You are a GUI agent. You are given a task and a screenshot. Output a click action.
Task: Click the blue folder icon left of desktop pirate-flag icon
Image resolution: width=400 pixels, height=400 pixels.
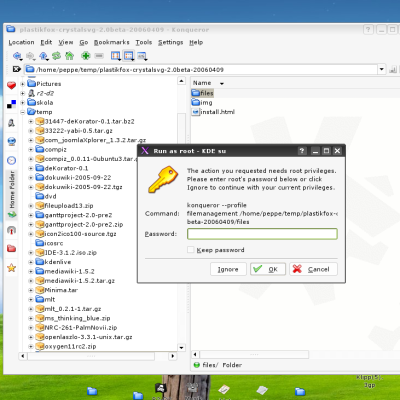coord(138,396)
